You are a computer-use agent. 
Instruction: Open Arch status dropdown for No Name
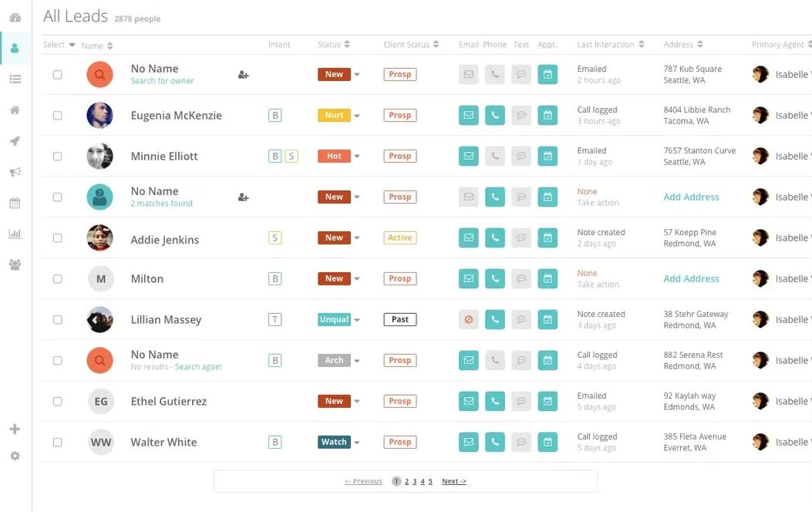click(357, 361)
